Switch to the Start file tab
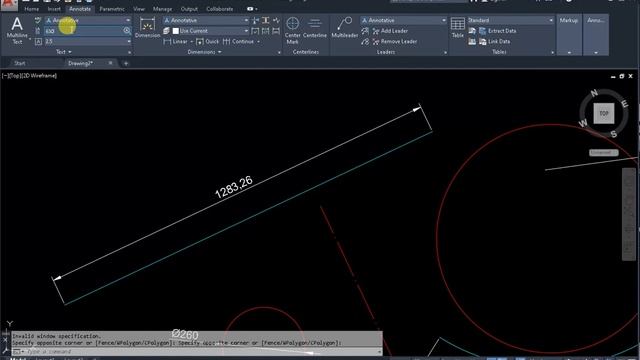The height and width of the screenshot is (360, 640). (20, 63)
